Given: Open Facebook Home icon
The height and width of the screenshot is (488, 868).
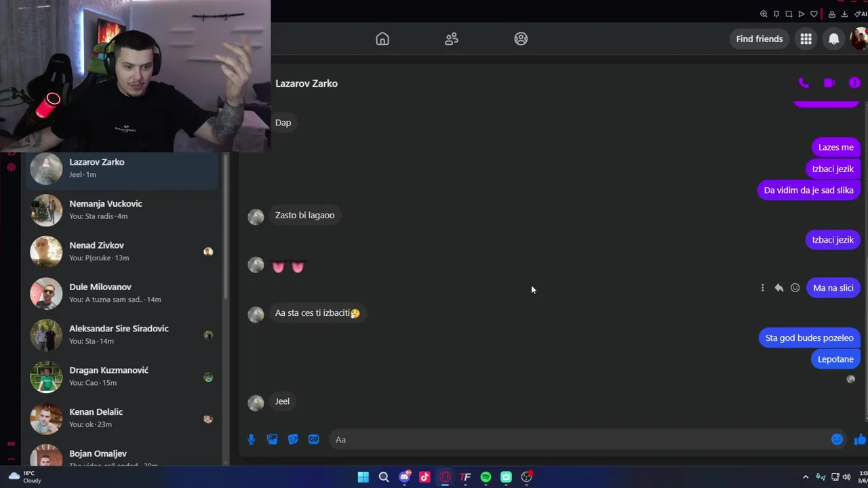Looking at the screenshot, I should coord(382,39).
